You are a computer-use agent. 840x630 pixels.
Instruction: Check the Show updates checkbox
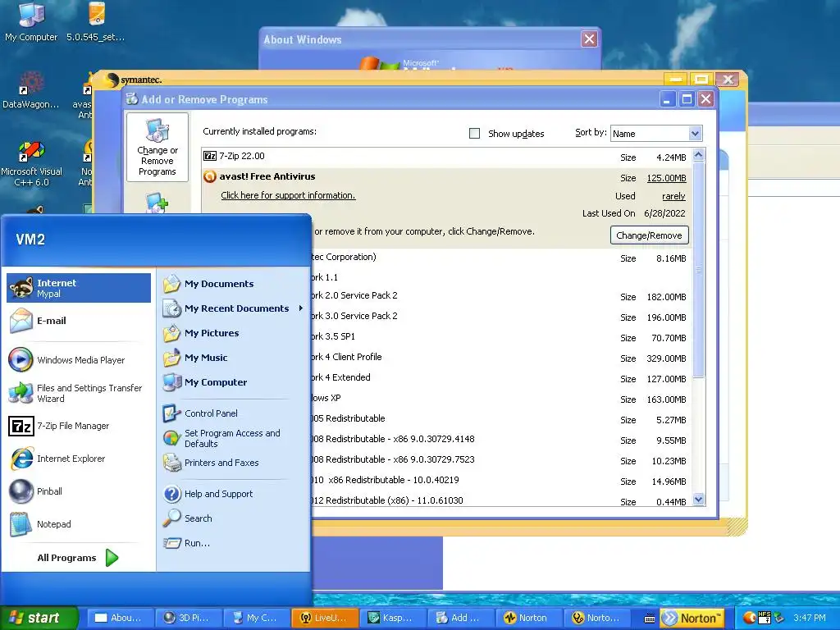[x=474, y=134]
